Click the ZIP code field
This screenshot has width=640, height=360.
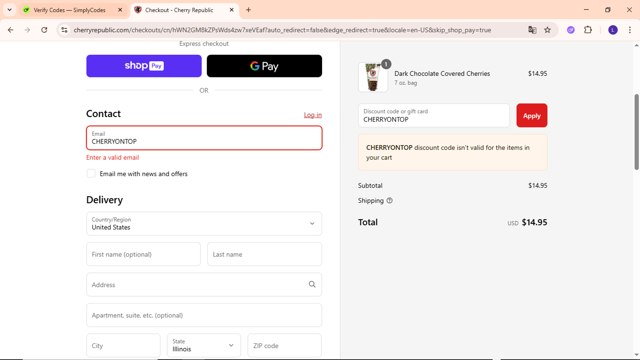coord(284,345)
